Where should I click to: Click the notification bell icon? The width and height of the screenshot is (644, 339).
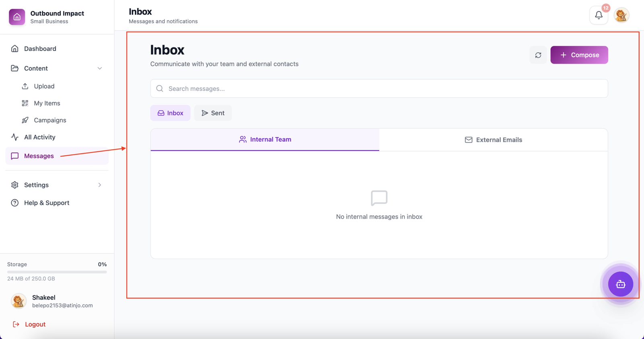tap(599, 15)
